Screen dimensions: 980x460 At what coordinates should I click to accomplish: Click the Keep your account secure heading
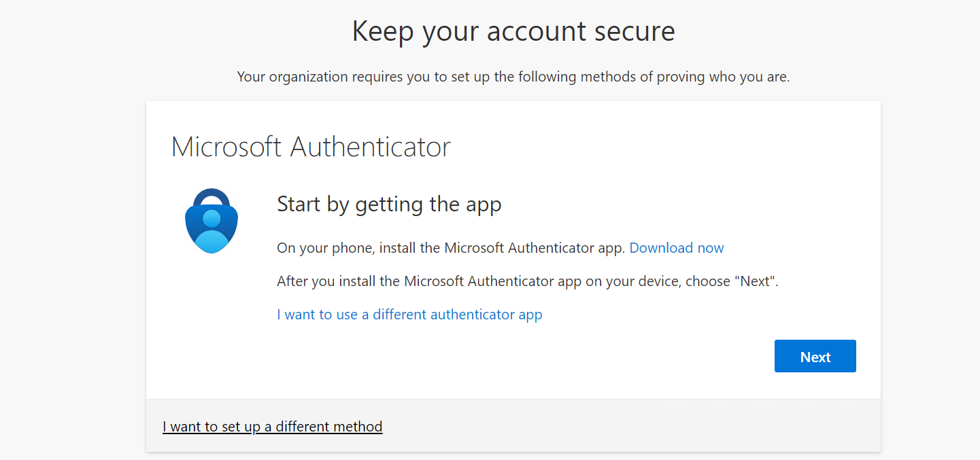pyautogui.click(x=513, y=31)
